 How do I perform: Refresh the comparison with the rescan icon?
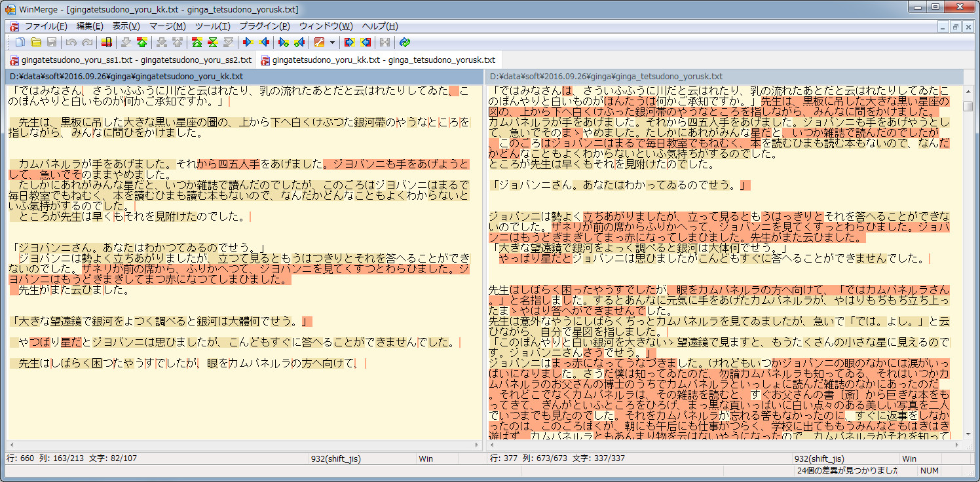click(404, 42)
